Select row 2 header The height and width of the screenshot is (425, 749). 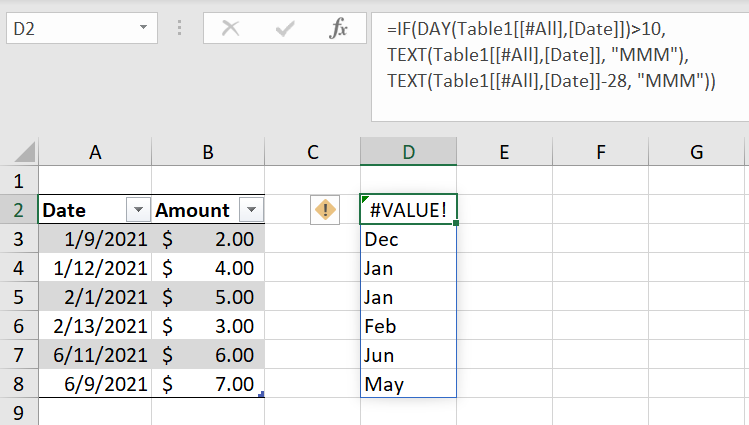click(x=19, y=210)
